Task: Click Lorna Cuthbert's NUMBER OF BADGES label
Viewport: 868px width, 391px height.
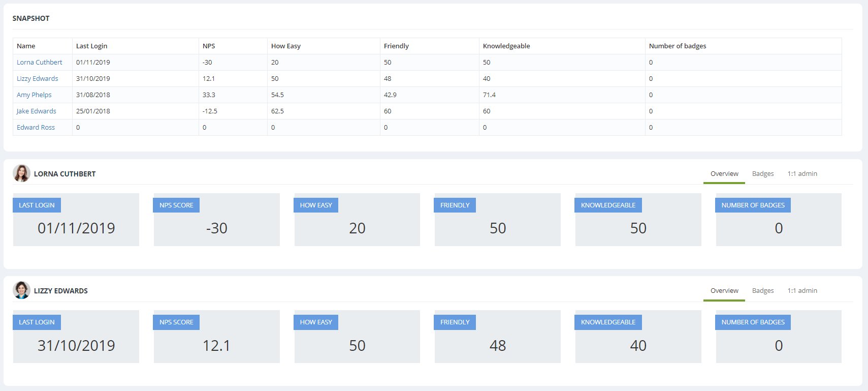Action: click(753, 205)
